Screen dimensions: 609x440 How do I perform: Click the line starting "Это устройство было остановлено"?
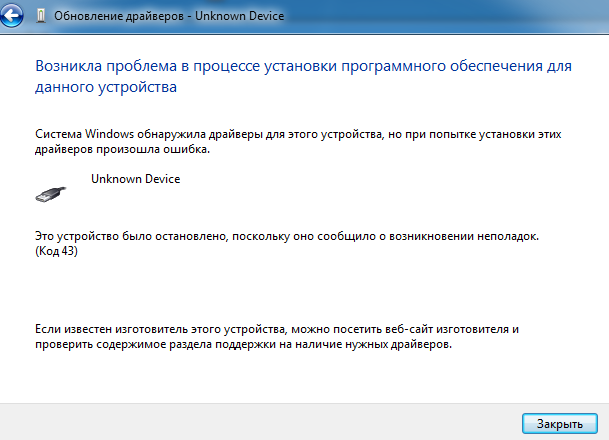tap(287, 236)
